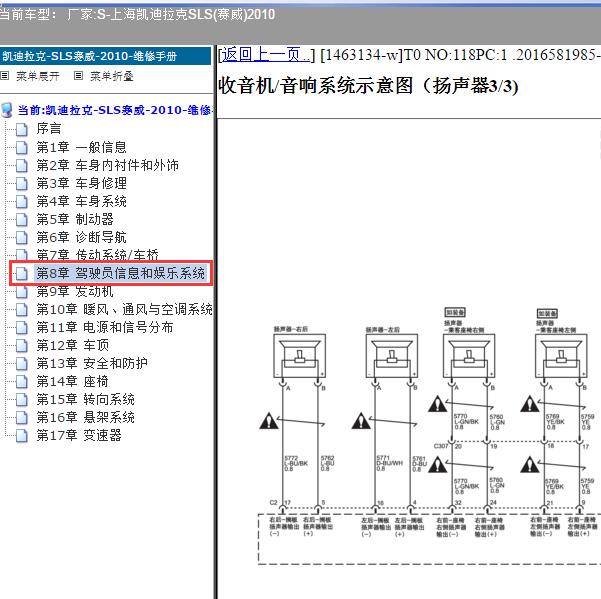Click the 当前车型 header text
The width and height of the screenshot is (601, 599).
pyautogui.click(x=137, y=15)
